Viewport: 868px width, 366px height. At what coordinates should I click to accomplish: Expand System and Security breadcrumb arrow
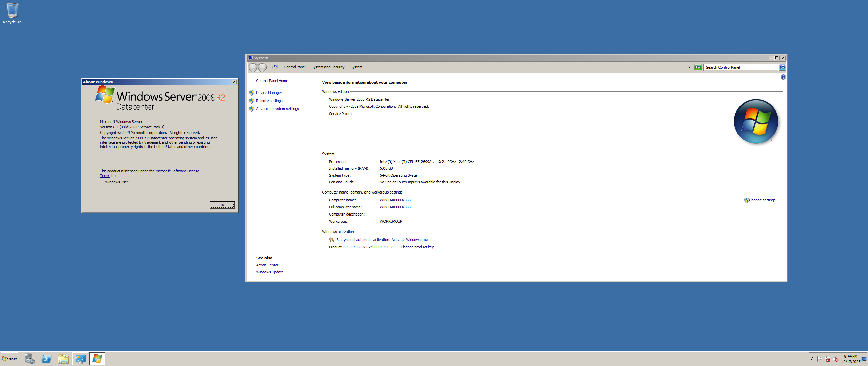(348, 67)
